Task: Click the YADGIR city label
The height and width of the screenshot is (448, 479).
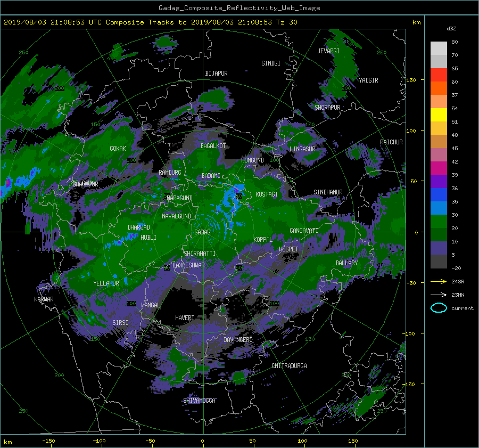Action: pyautogui.click(x=368, y=80)
